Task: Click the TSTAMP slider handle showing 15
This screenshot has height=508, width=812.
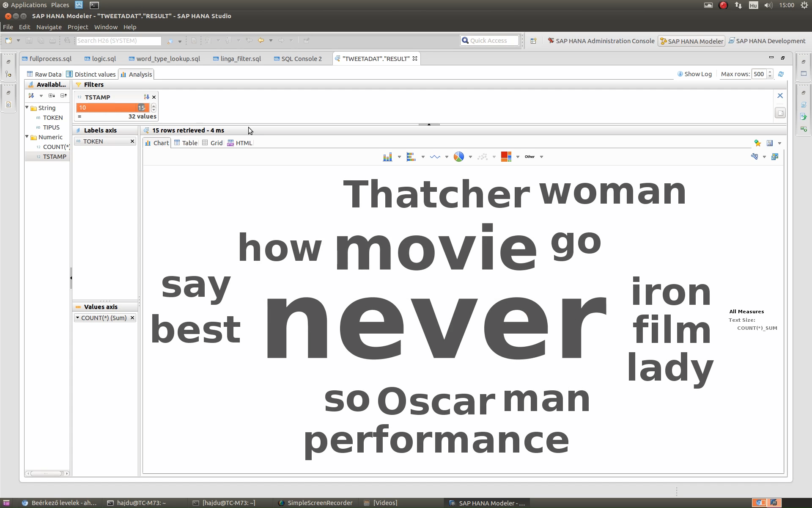Action: point(142,108)
